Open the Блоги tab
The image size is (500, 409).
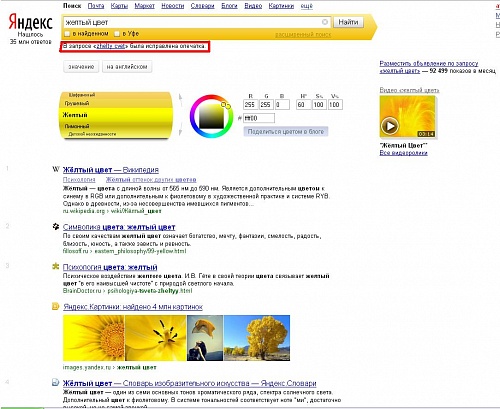pyautogui.click(x=229, y=6)
